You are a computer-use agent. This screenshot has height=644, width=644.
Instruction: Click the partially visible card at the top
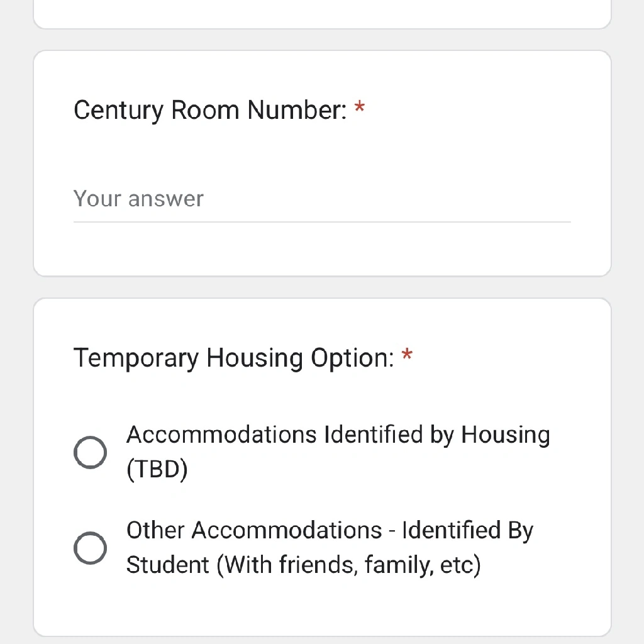[x=322, y=14]
